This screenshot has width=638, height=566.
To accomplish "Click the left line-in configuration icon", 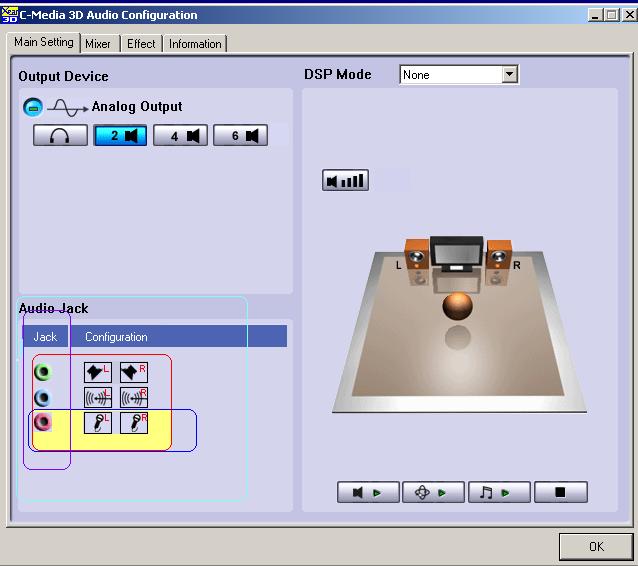I will [x=98, y=398].
